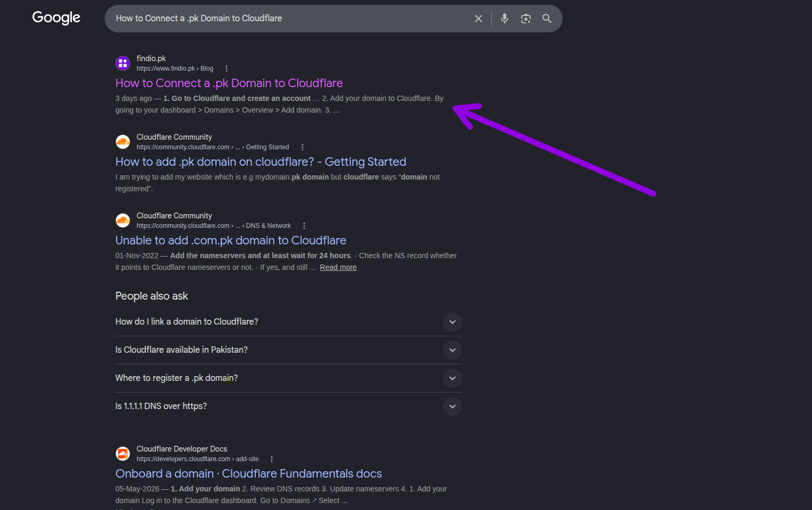Screen dimensions: 812x510
Task: Click the snippet starting 'I am trying to add'
Action: (x=278, y=183)
